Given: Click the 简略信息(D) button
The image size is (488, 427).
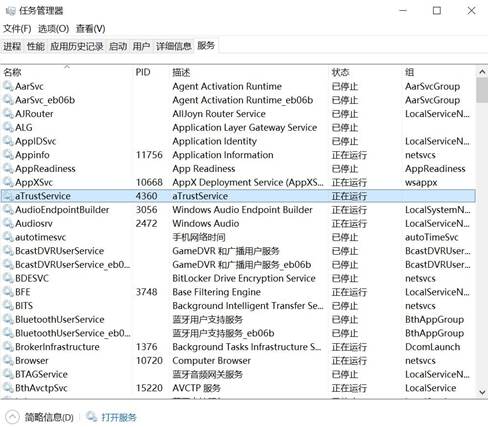Looking at the screenshot, I should coord(49,417).
